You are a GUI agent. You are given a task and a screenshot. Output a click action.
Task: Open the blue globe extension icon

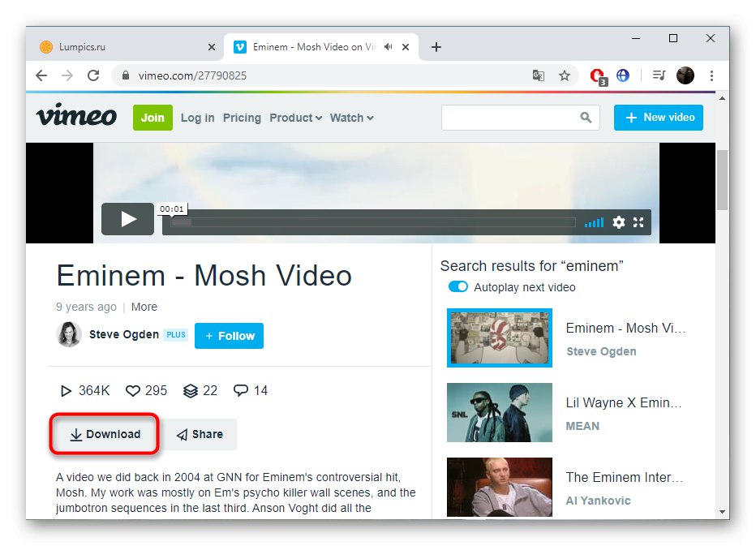click(623, 75)
